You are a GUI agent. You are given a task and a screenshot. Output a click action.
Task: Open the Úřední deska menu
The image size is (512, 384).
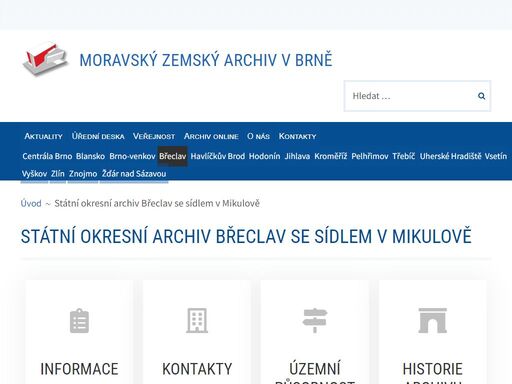98,136
